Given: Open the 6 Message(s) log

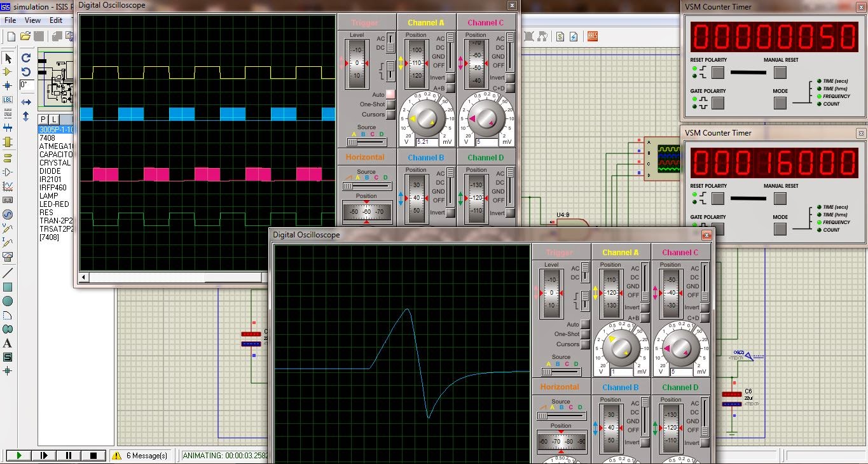Looking at the screenshot, I should pyautogui.click(x=141, y=456).
